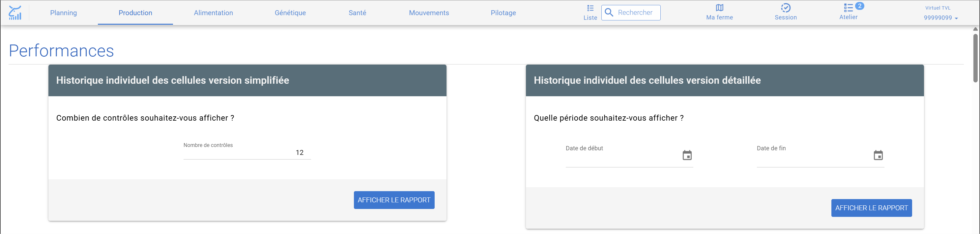Show the detailed version report
Viewport: 980px width, 234px height.
coord(872,208)
